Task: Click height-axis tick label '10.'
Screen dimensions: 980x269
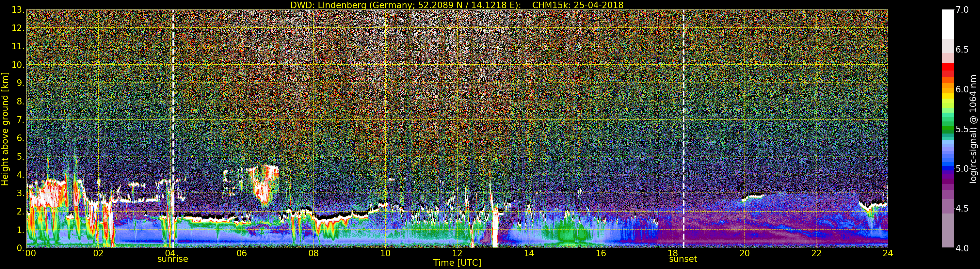Action: click(x=18, y=65)
